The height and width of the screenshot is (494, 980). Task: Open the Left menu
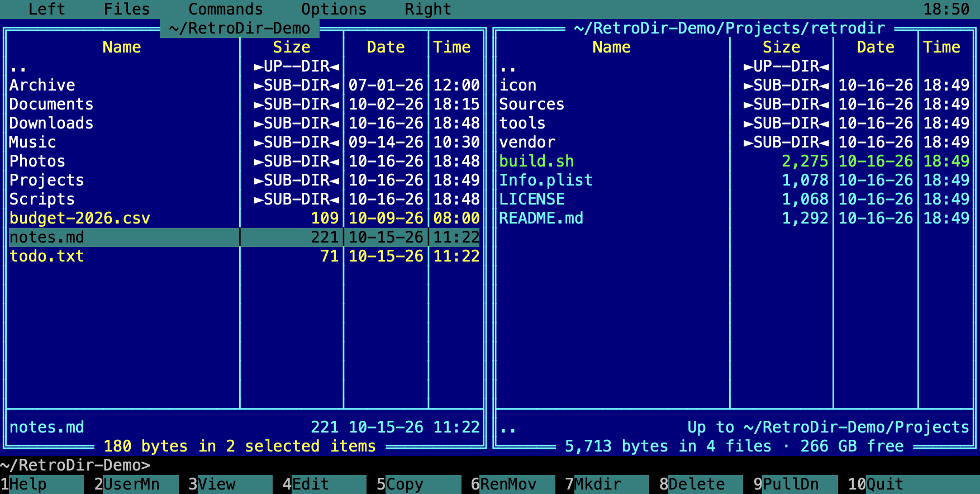tap(47, 9)
